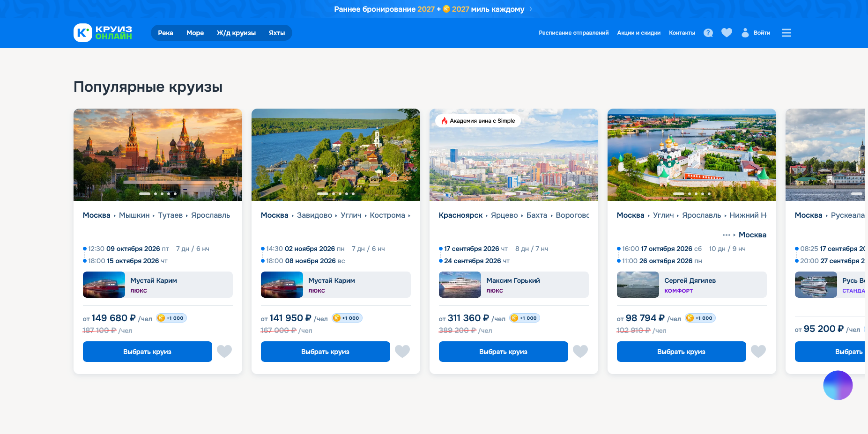Open the Круиз Онлайн logo home link
Image resolution: width=868 pixels, height=434 pixels.
coord(103,33)
